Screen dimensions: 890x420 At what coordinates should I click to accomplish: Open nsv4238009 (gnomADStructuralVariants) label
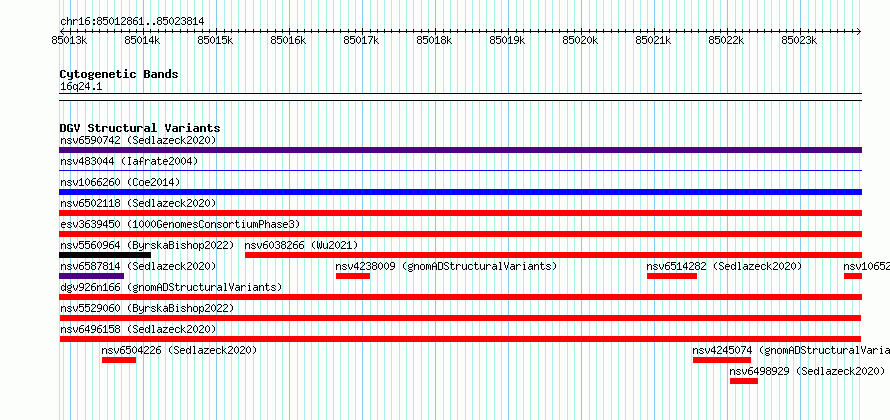pyautogui.click(x=446, y=266)
